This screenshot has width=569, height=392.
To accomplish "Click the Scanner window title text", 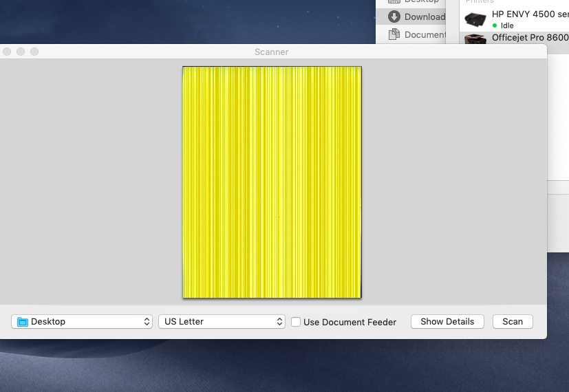I will 272,52.
